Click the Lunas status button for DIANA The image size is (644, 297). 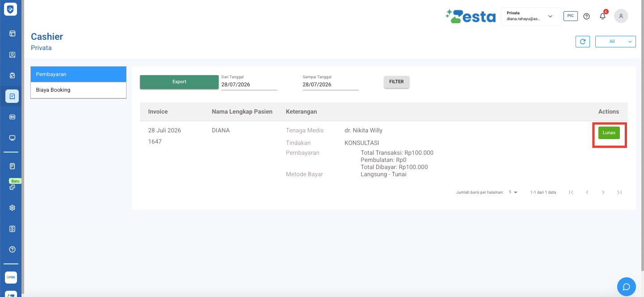pyautogui.click(x=609, y=133)
